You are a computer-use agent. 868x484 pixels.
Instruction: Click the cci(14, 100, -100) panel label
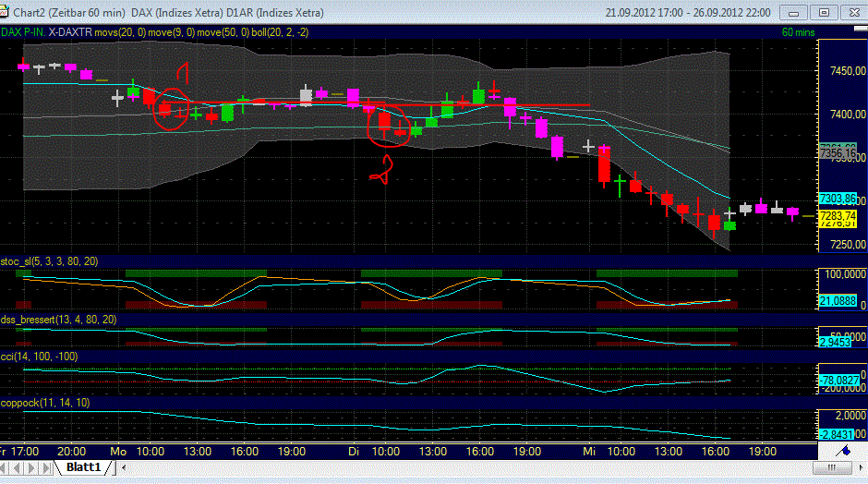[40, 357]
